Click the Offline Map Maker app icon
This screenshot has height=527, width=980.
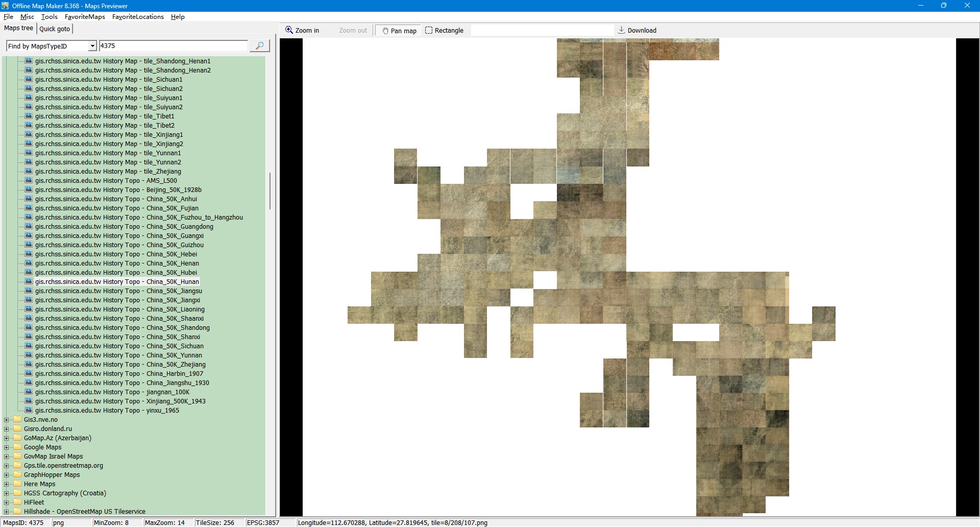pos(6,6)
